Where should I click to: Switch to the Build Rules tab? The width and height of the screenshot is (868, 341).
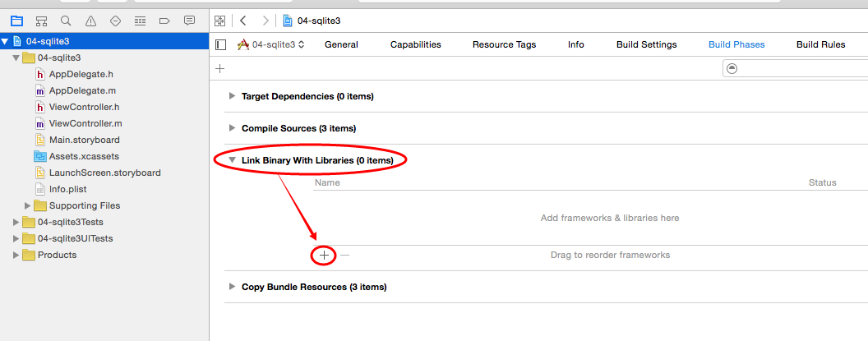point(821,45)
